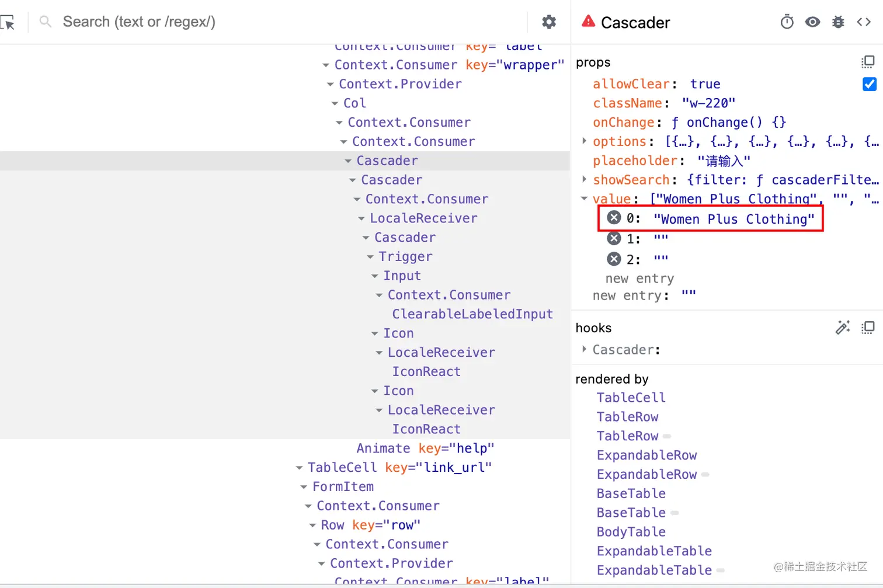The width and height of the screenshot is (883, 588).
Task: Select Context.Consumer key wrapper node
Action: tap(449, 65)
